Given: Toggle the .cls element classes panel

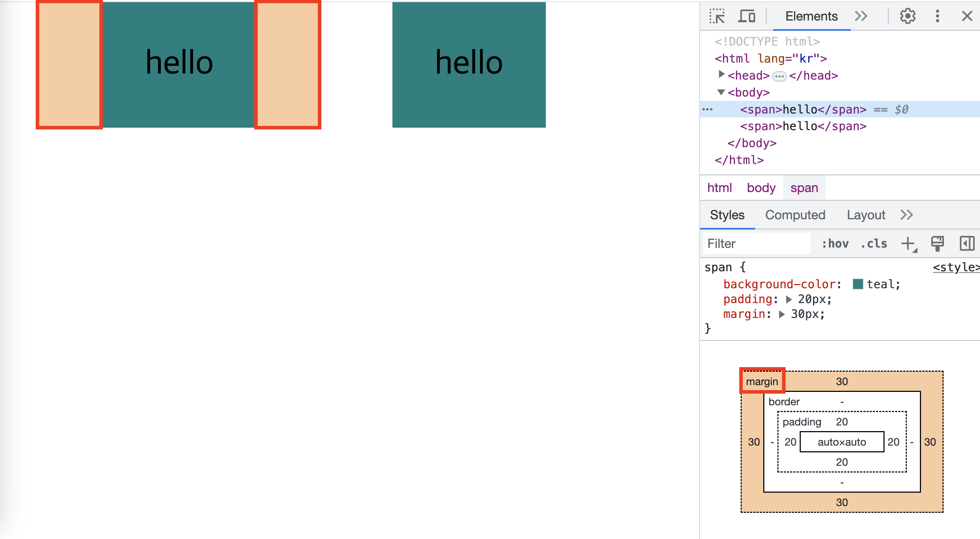Looking at the screenshot, I should point(874,244).
